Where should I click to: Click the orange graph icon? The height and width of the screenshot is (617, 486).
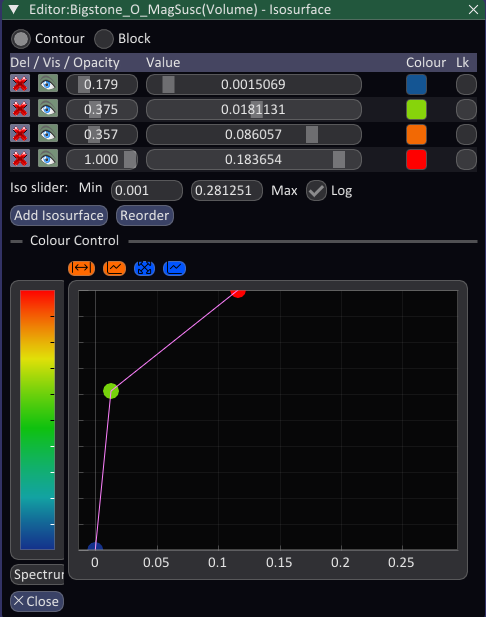[114, 268]
